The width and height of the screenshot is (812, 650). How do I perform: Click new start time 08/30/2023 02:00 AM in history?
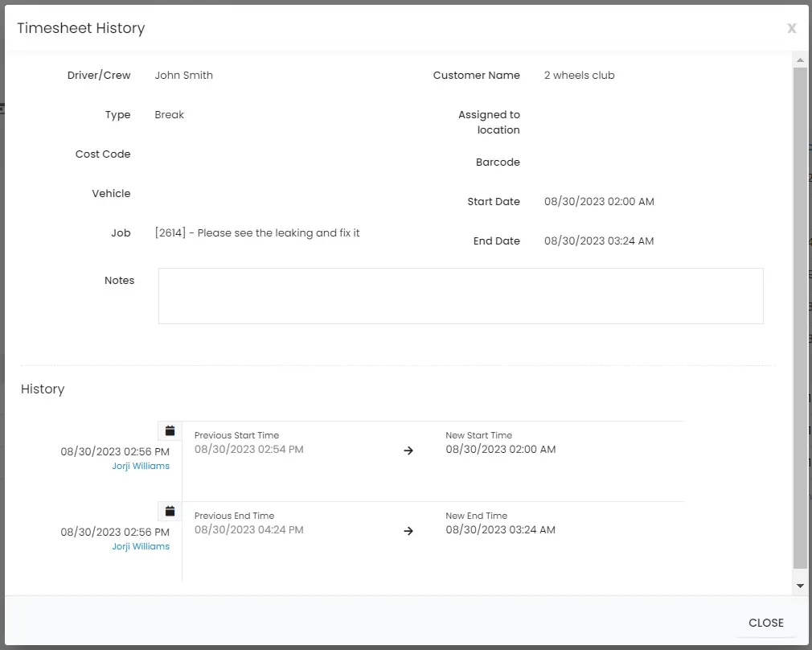pos(501,450)
